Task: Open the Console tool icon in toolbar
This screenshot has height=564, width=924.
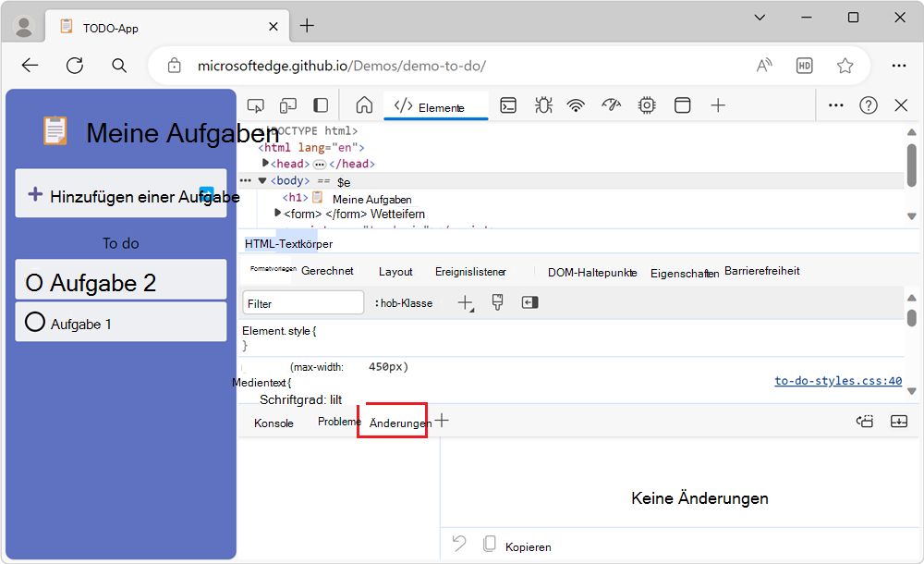Action: coord(508,105)
